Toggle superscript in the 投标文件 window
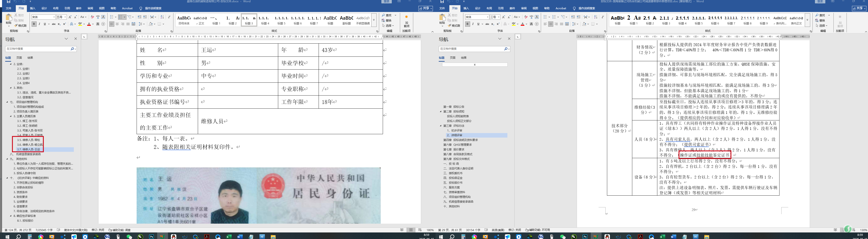This screenshot has height=239, width=868. (x=64, y=24)
